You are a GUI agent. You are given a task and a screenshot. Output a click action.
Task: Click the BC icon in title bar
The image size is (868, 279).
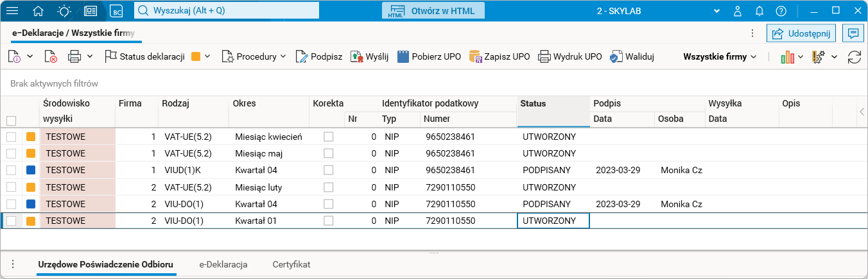116,11
